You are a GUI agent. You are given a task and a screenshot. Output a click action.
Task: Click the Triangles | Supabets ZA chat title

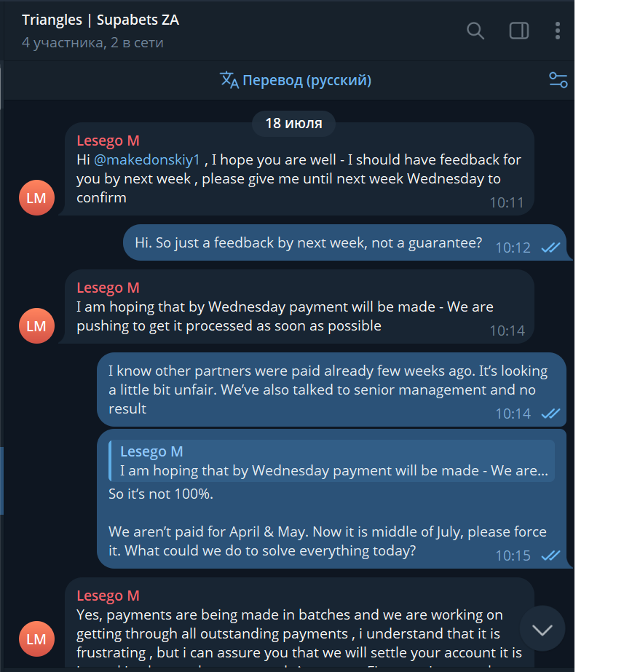coord(100,20)
